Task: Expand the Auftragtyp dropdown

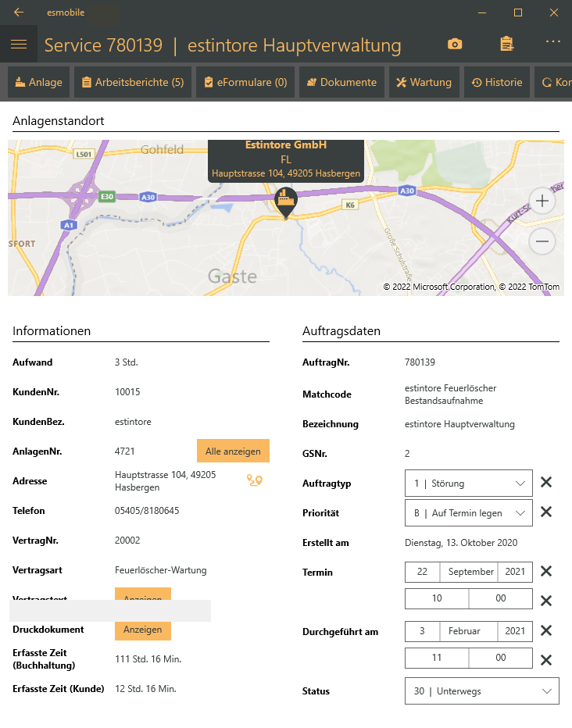Action: click(x=469, y=484)
